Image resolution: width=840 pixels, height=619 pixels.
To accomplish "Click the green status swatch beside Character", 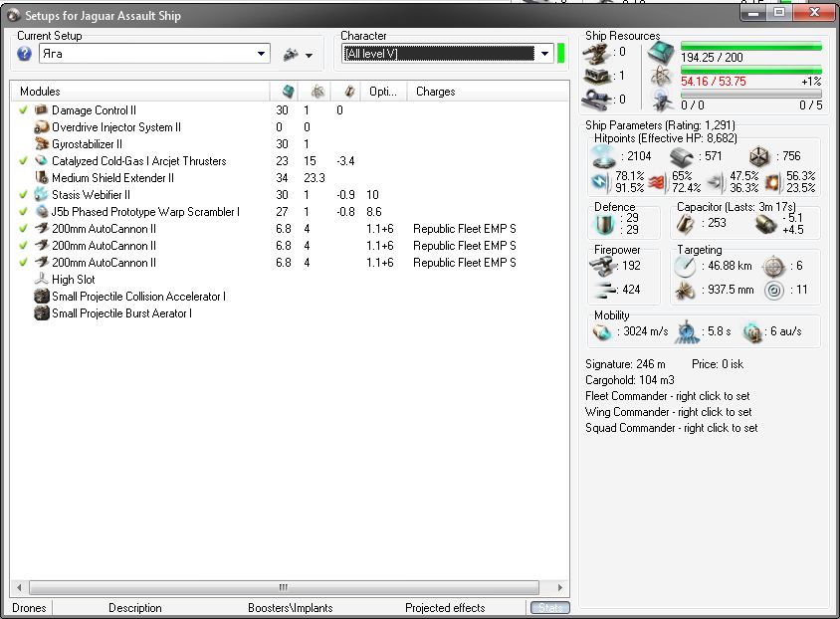I will pyautogui.click(x=561, y=54).
